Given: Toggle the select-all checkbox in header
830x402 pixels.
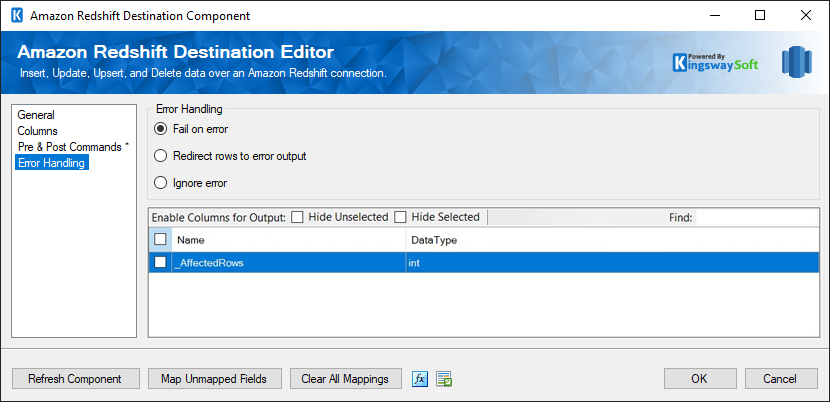Looking at the screenshot, I should (x=160, y=239).
